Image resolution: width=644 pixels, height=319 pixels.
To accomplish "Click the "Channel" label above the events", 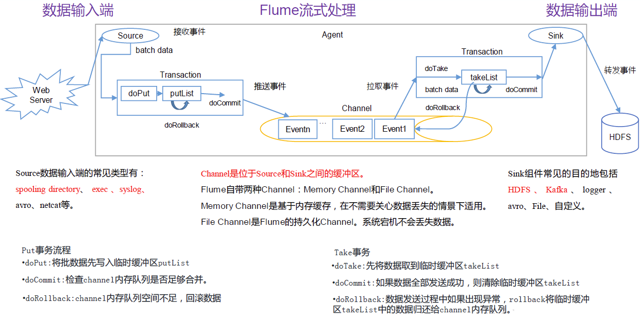I will pyautogui.click(x=357, y=109).
